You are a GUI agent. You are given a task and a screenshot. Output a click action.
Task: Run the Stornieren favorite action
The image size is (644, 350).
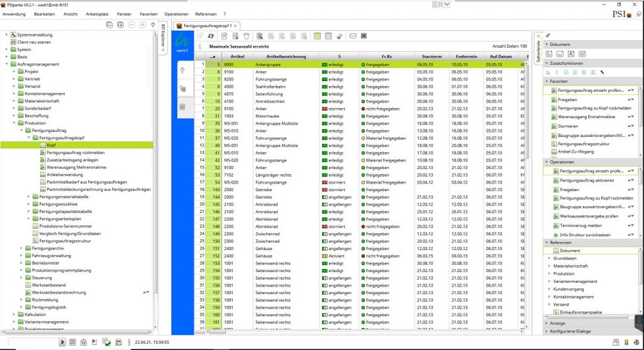click(569, 126)
